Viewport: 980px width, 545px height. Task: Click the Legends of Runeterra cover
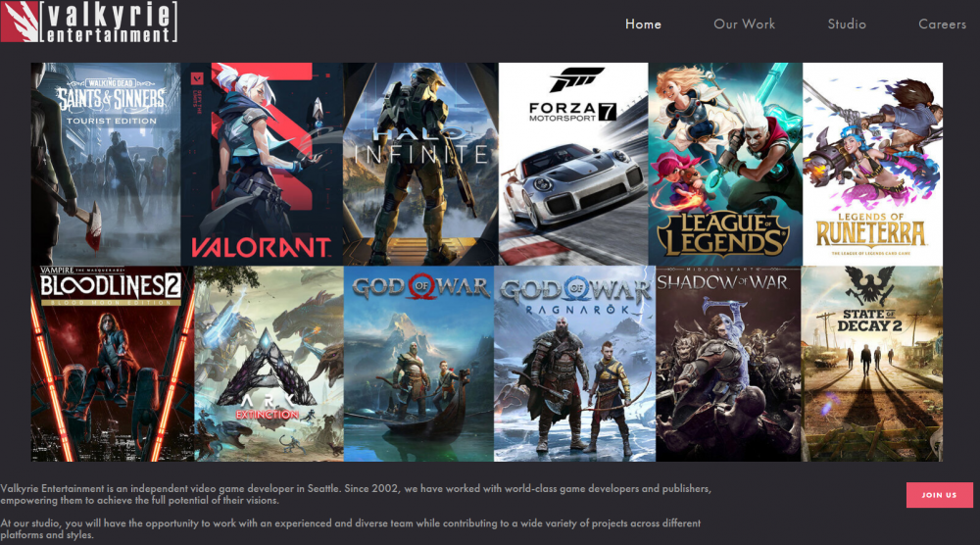(x=872, y=164)
